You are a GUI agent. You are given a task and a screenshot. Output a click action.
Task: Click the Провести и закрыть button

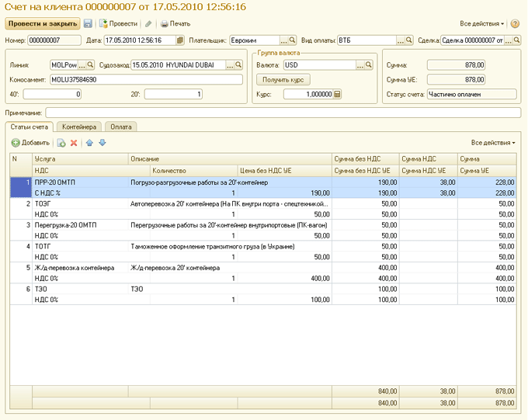[43, 23]
